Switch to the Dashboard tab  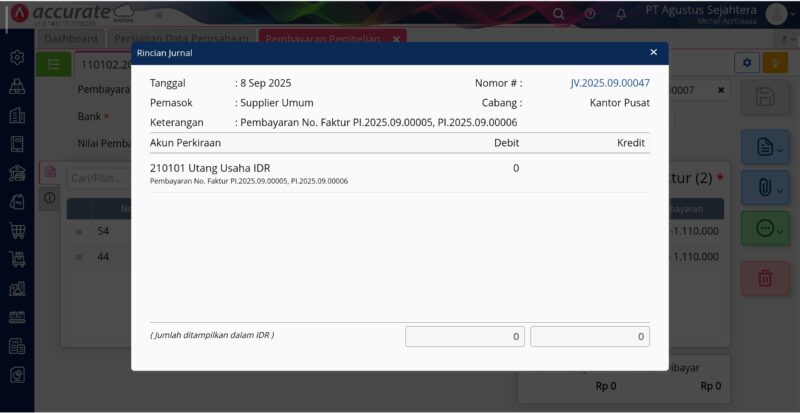click(x=71, y=38)
